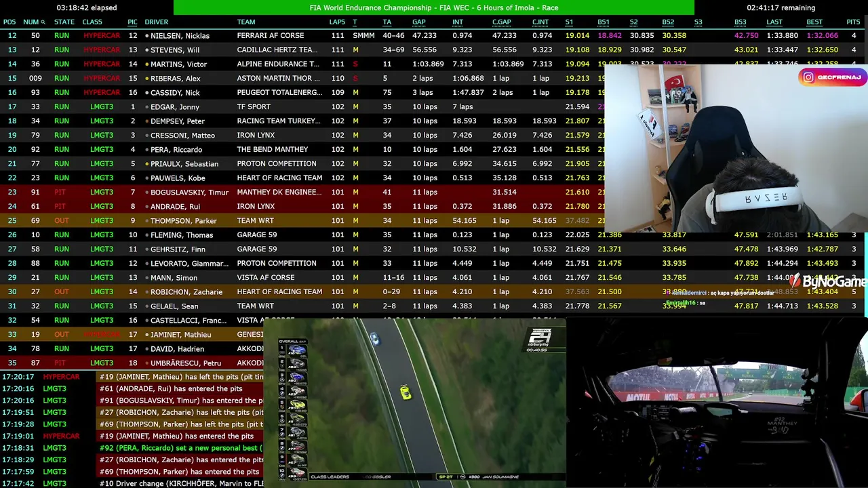Click best lap 1:32.650 for STEVENS
Viewport: 868px width, 488px height.
click(822, 50)
